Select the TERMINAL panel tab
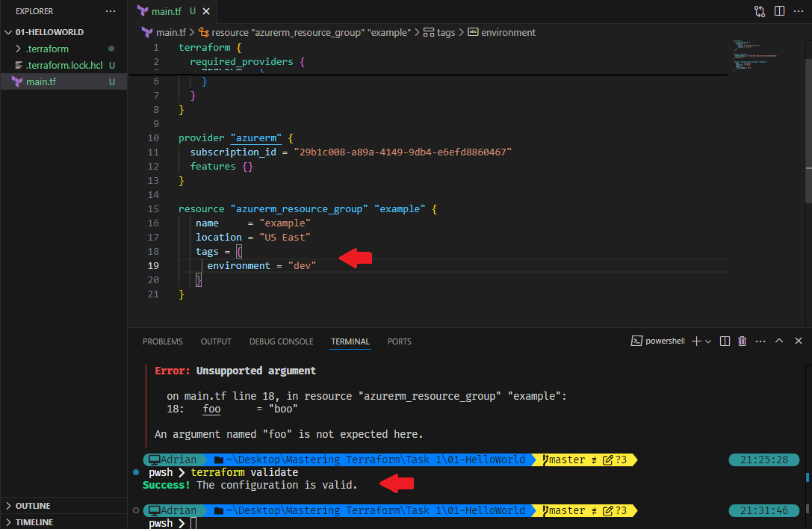The height and width of the screenshot is (529, 812). [x=350, y=341]
